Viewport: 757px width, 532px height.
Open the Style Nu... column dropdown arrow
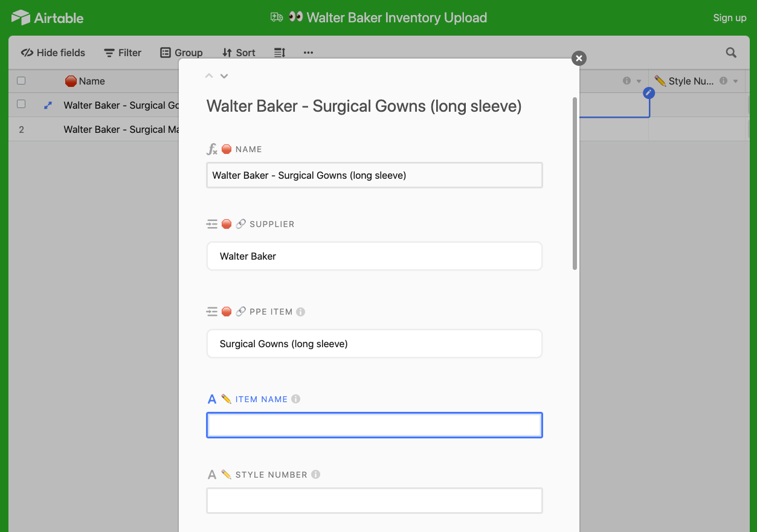click(735, 81)
